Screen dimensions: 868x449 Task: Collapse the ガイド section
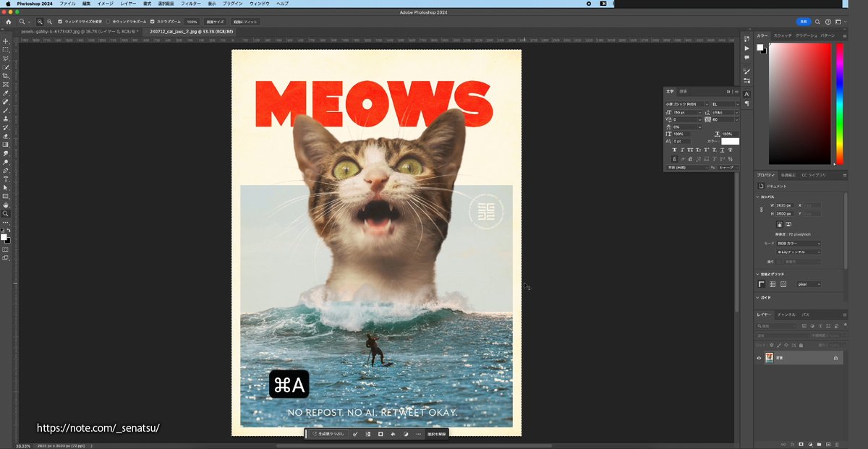(757, 297)
